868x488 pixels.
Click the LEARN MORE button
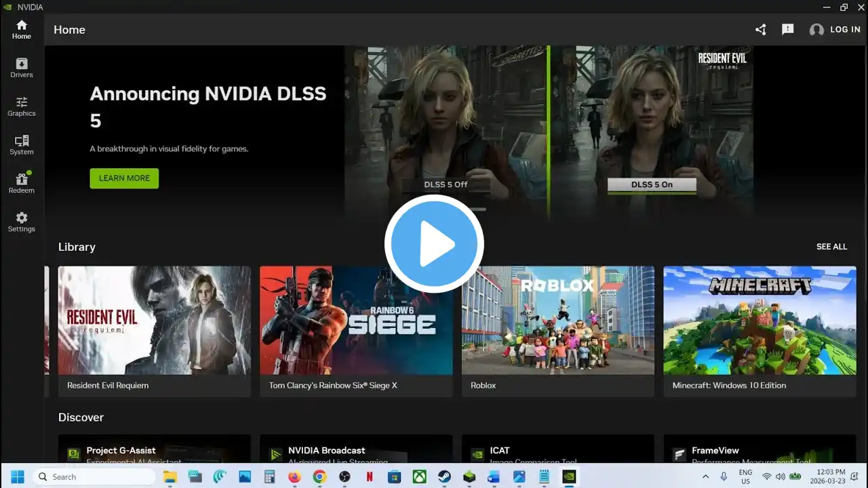coord(124,178)
